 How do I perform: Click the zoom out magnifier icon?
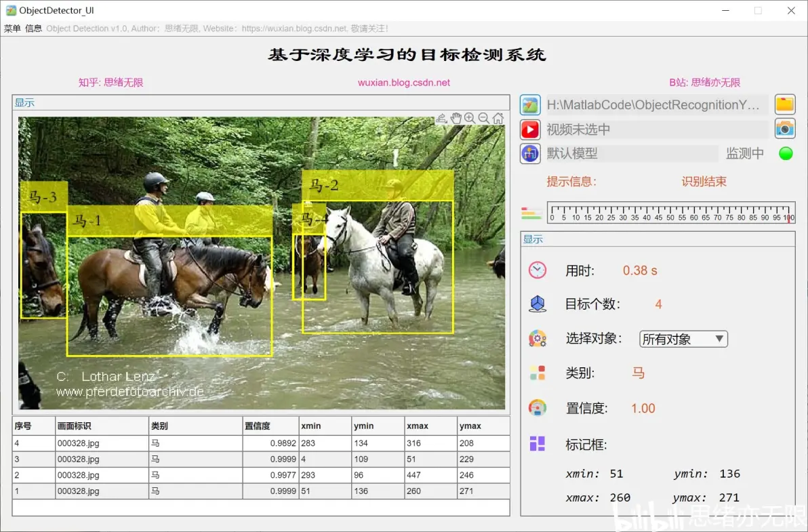coord(483,119)
